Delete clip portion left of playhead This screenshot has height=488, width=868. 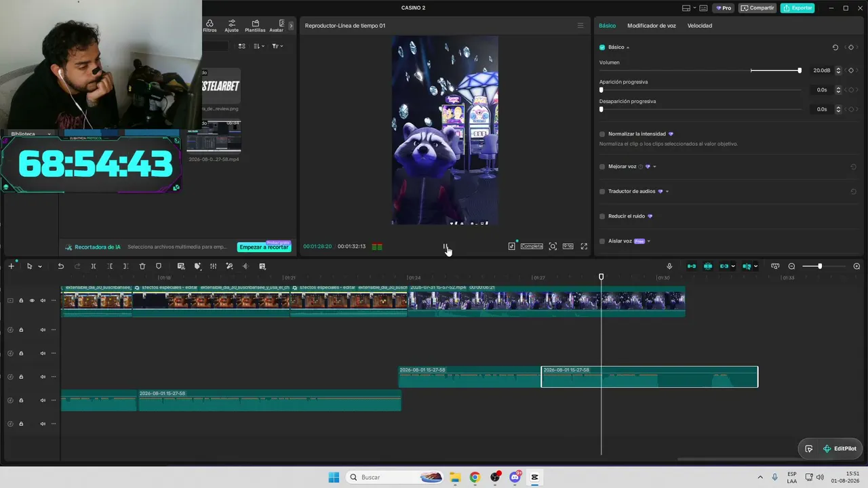tap(110, 266)
